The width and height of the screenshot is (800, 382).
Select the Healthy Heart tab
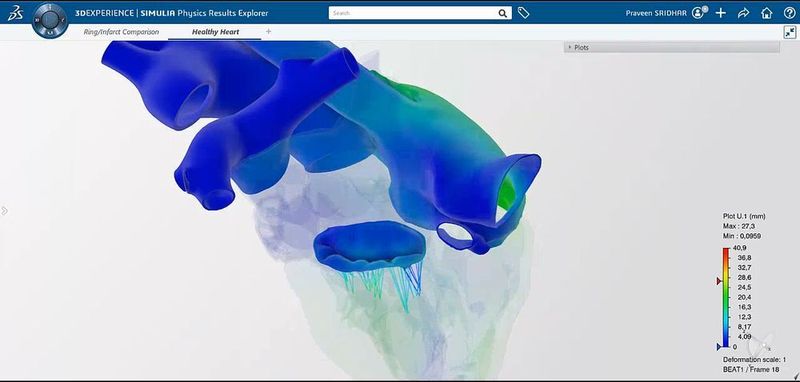point(215,32)
